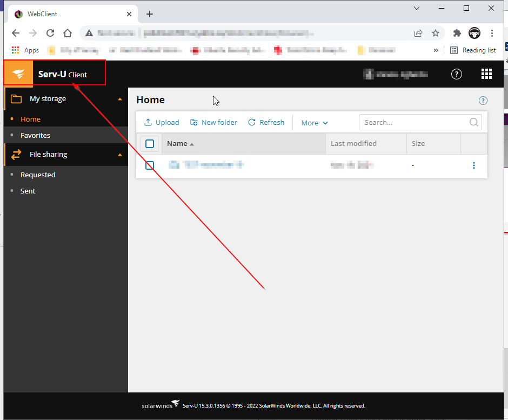Tick the checkbox for the folder row
Screen dimensions: 508x420
tap(150, 165)
